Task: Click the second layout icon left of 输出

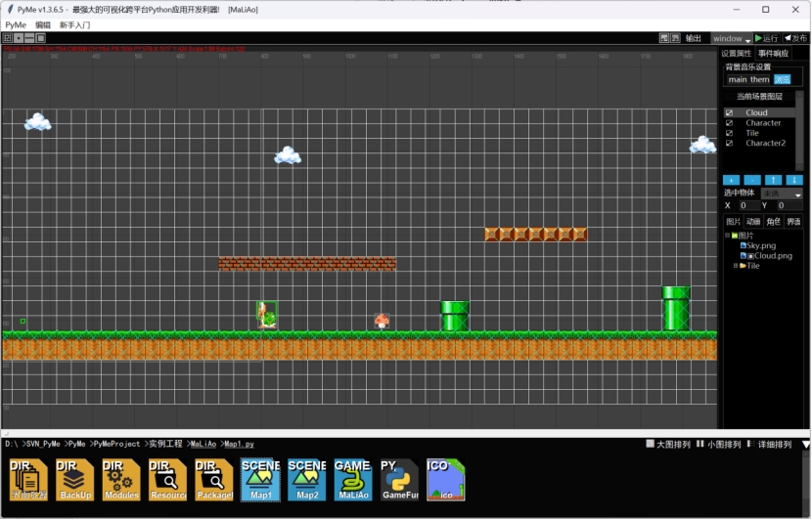Action: tap(675, 38)
